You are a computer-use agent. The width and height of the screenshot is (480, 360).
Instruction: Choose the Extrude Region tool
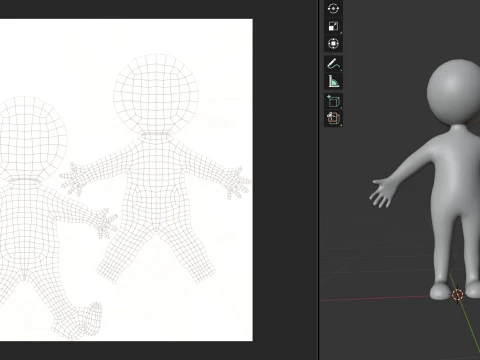333,118
